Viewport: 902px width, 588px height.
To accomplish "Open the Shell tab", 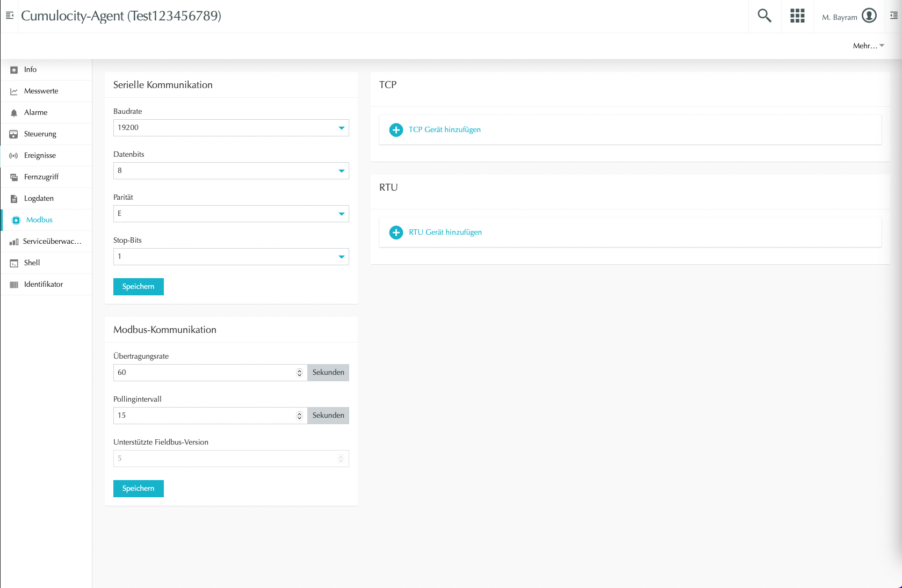I will [x=46, y=263].
